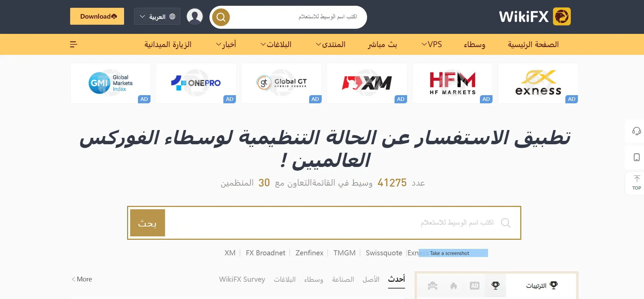Click the mobile app phone icon
Screen dimensions: 644x299
click(x=637, y=157)
